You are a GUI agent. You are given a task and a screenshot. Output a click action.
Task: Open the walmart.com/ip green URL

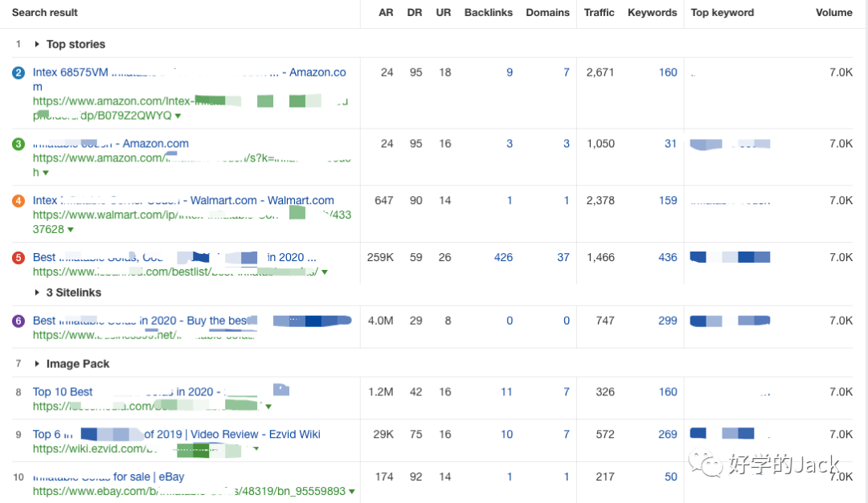click(191, 222)
